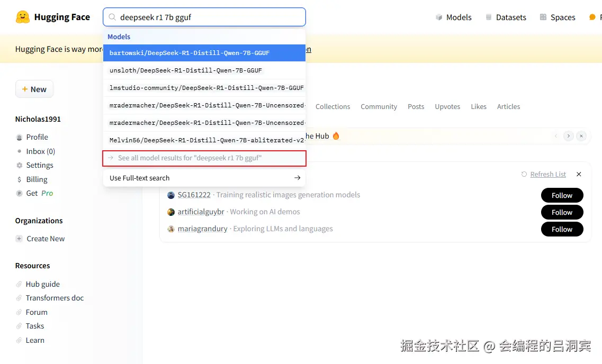Click the Pro badge icon beside Get Pro
This screenshot has height=364, width=602.
pos(19,193)
